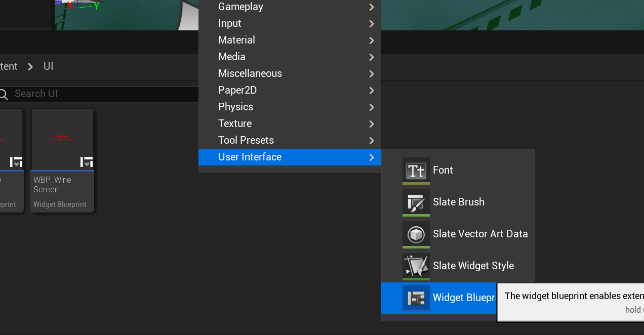
Task: Expand the arrow next to Paper2D
Action: (x=372, y=91)
